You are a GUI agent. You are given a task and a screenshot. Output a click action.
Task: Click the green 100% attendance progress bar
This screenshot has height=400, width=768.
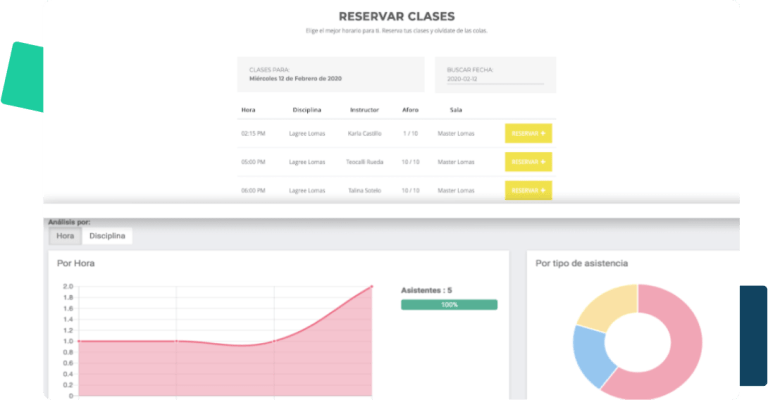[x=449, y=305]
